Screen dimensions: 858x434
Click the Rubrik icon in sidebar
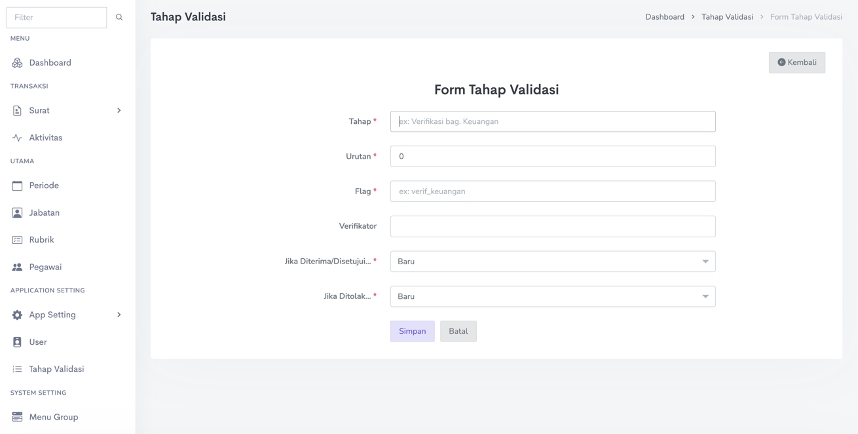point(17,239)
